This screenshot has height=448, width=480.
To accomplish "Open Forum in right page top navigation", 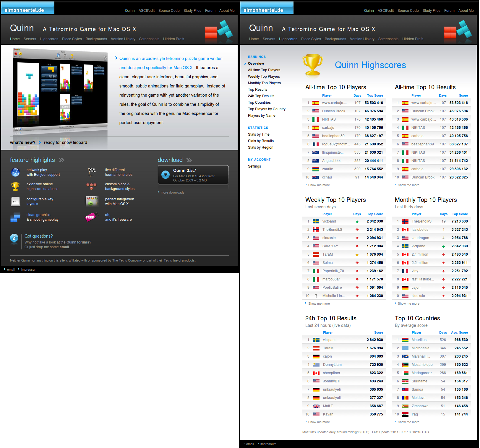I will pos(449,11).
